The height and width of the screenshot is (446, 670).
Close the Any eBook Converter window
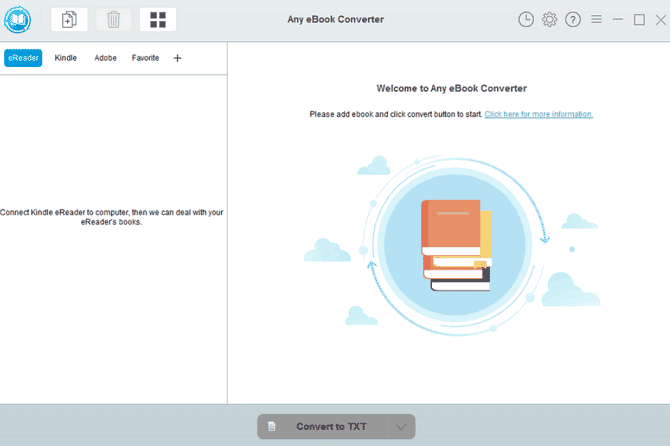(x=661, y=20)
